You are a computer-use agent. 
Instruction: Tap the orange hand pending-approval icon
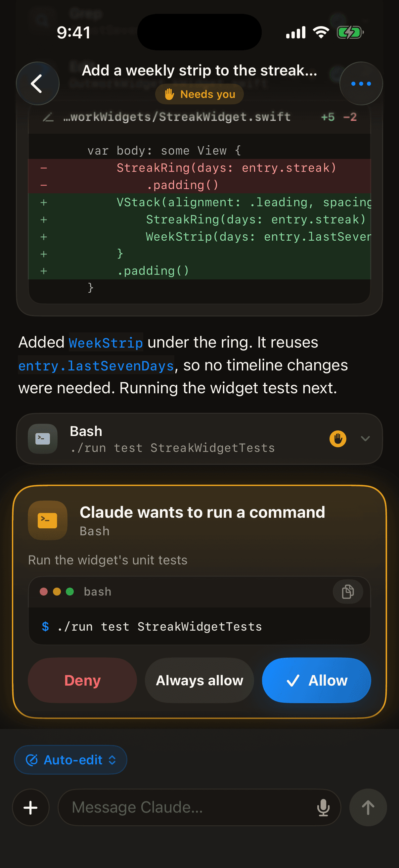pyautogui.click(x=338, y=439)
